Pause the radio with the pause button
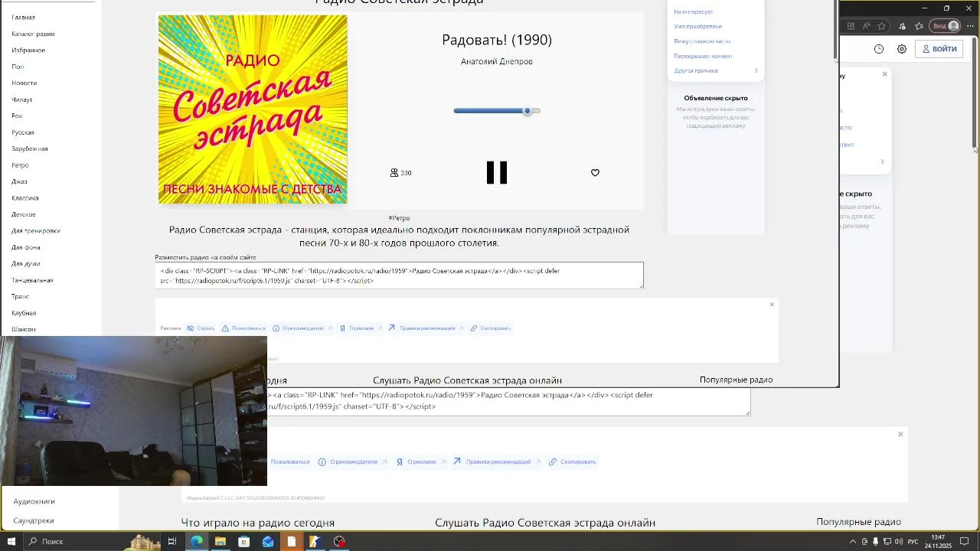The height and width of the screenshot is (551, 980). pyautogui.click(x=497, y=173)
